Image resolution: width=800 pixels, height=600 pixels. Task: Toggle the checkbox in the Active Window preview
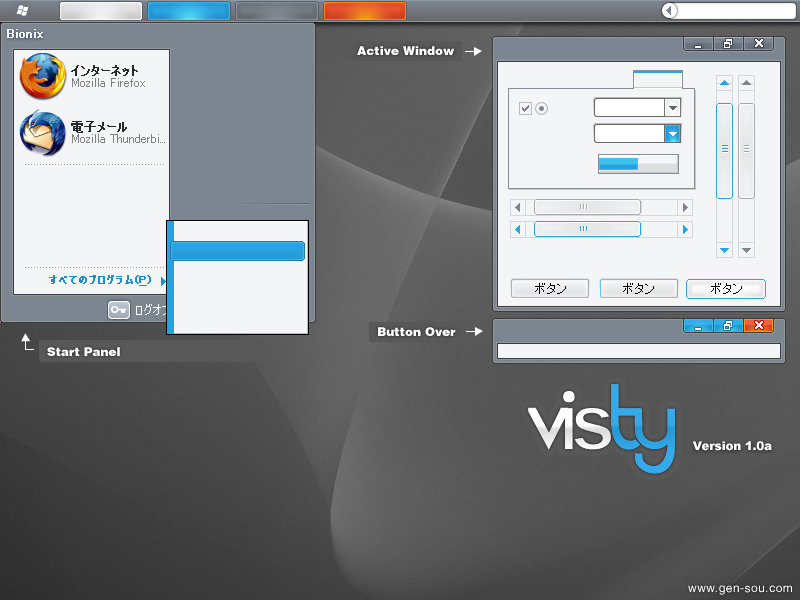click(x=524, y=107)
